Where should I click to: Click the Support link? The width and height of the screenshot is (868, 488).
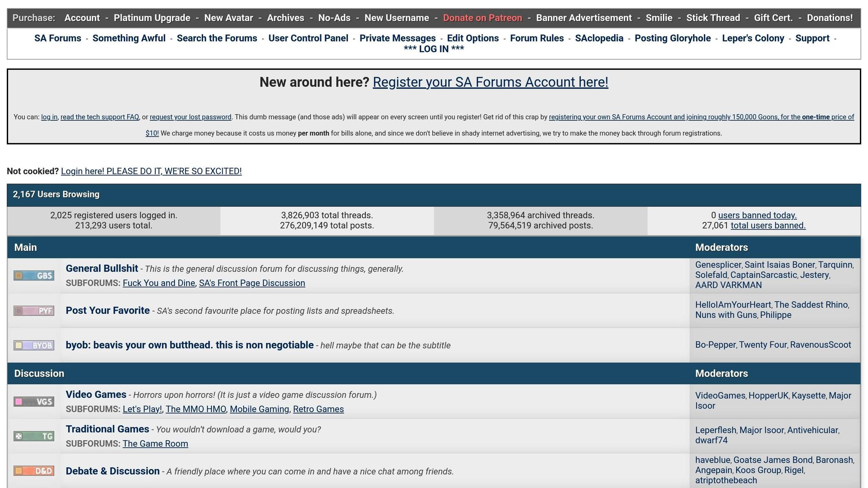812,38
